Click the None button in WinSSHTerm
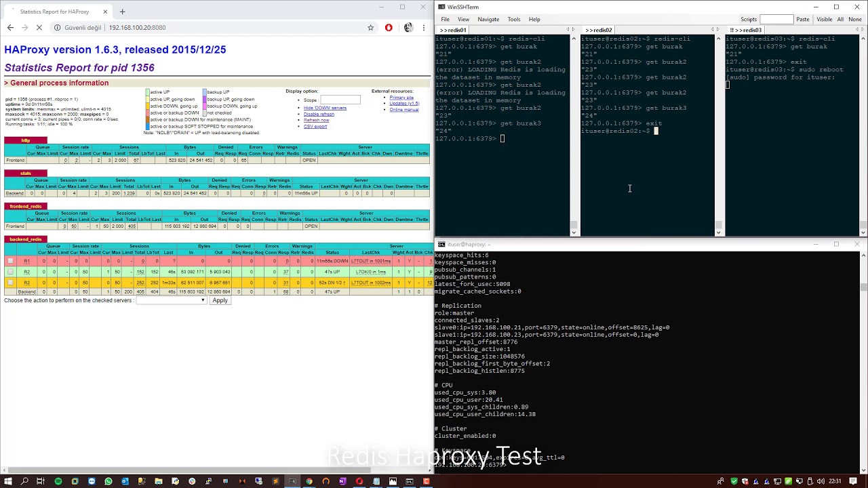 click(855, 19)
